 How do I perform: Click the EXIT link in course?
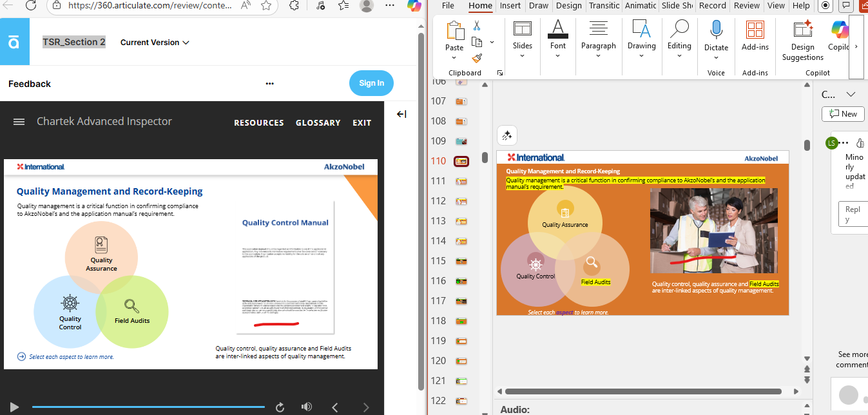pos(362,122)
